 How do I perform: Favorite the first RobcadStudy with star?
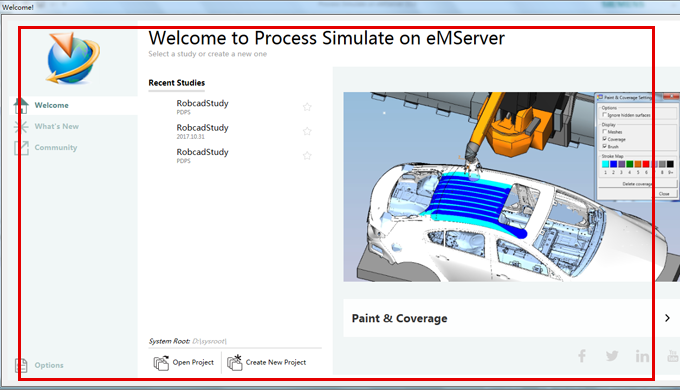coord(307,107)
